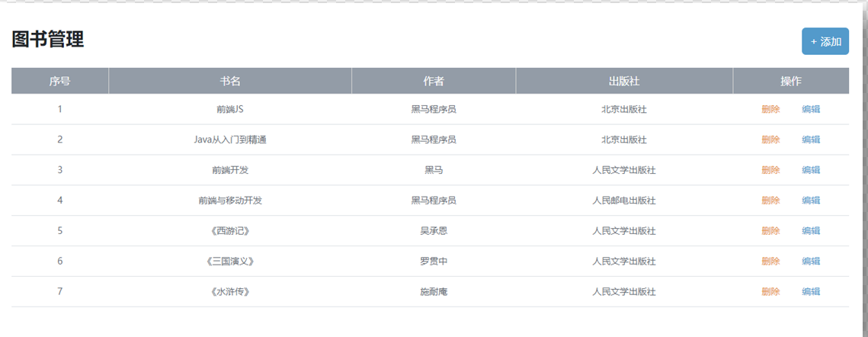Click the 添加 button to add book
This screenshot has width=868, height=337.
825,42
